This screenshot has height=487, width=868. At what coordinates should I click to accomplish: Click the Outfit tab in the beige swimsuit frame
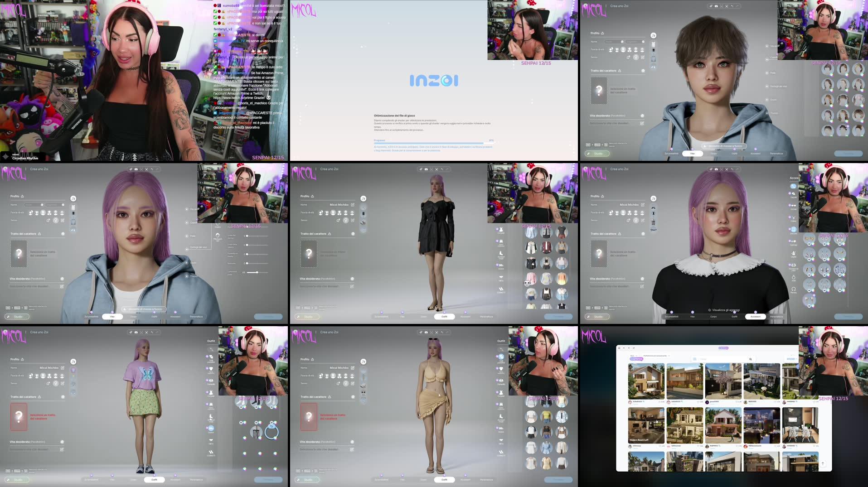pos(444,480)
